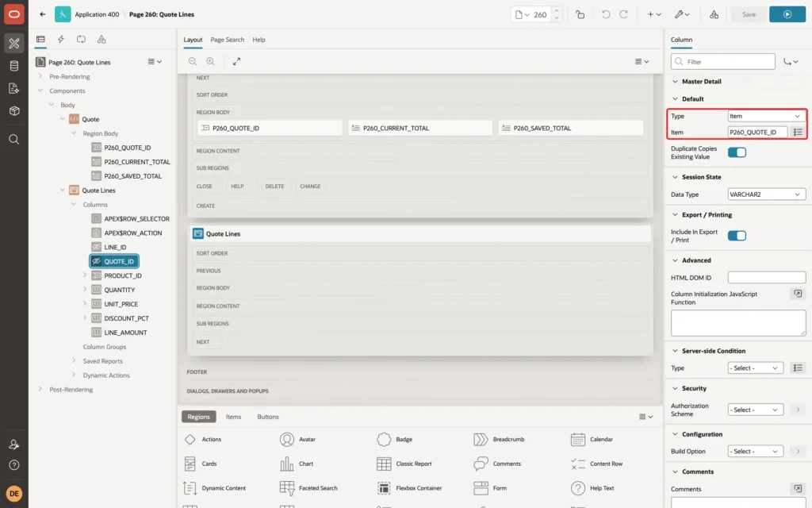Open the Column Initialization JavaScript code editor
812x508 pixels.
[x=798, y=294]
